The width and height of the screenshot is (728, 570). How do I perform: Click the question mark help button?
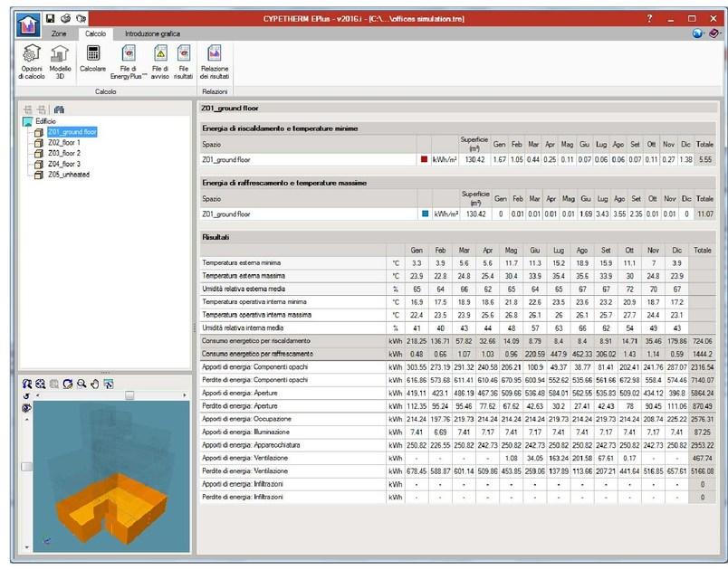(x=650, y=16)
